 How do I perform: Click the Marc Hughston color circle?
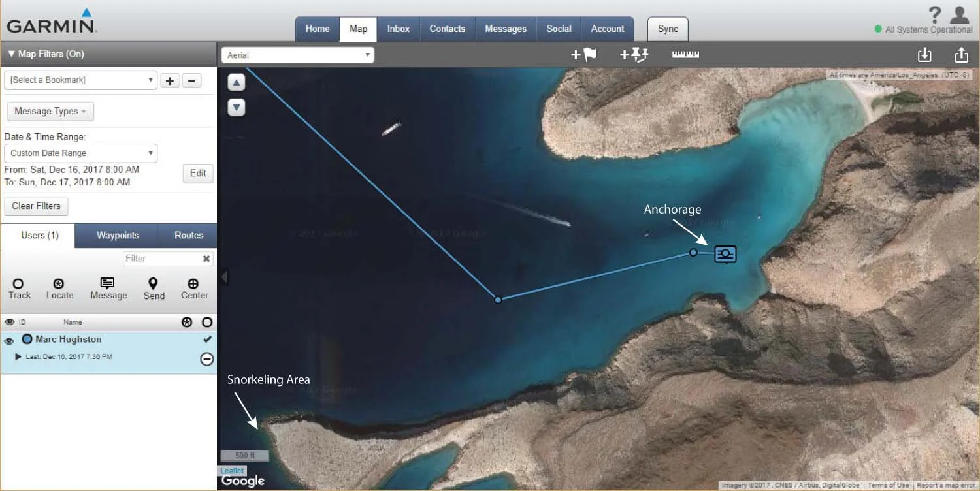27,339
